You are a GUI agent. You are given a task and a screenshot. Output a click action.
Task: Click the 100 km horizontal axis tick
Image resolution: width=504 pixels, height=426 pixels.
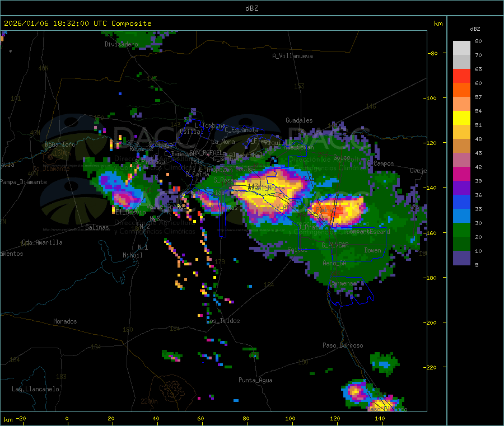point(290,418)
